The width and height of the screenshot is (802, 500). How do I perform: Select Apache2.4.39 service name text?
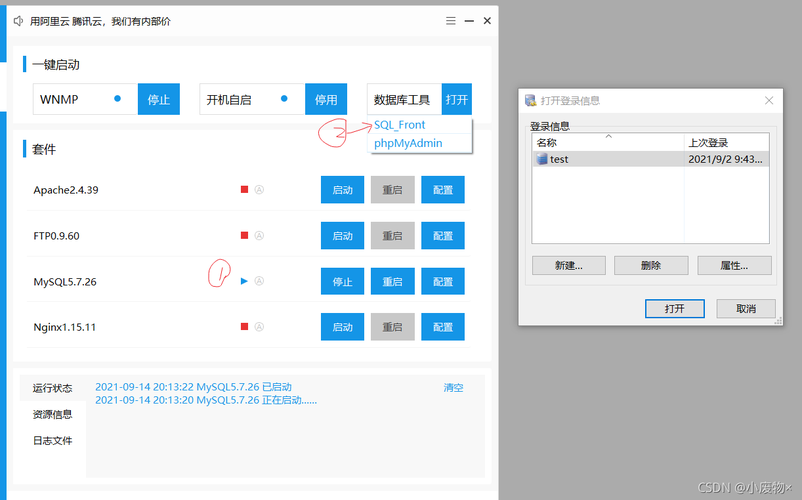(x=66, y=190)
